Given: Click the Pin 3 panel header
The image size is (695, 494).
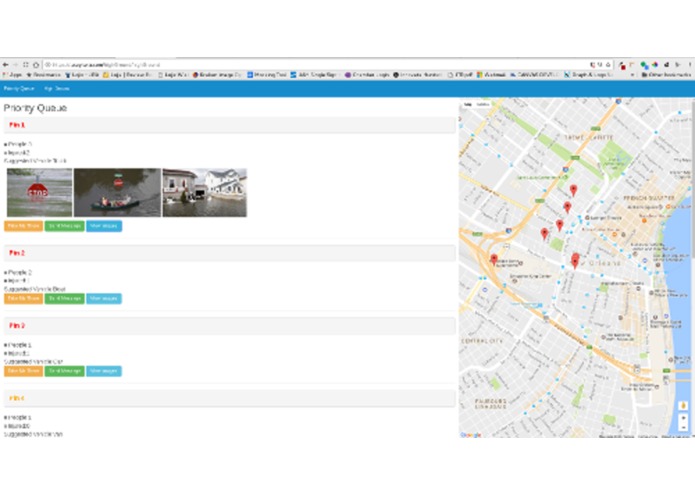Looking at the screenshot, I should click(x=230, y=326).
